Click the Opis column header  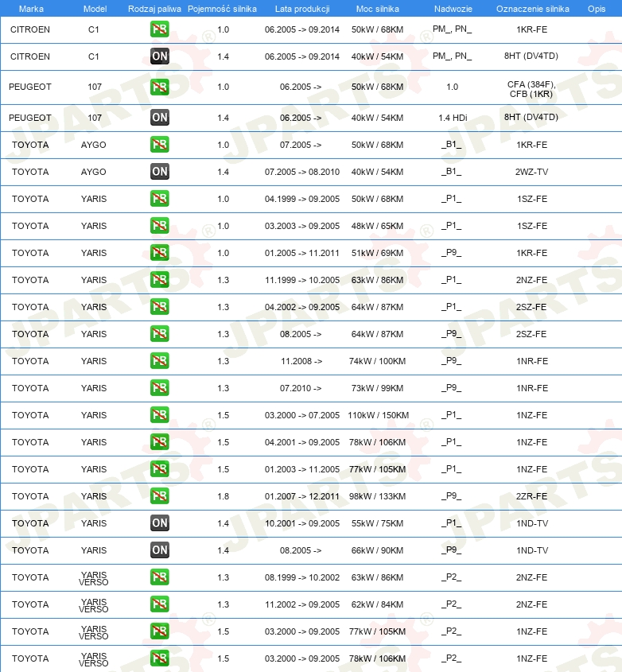[597, 9]
